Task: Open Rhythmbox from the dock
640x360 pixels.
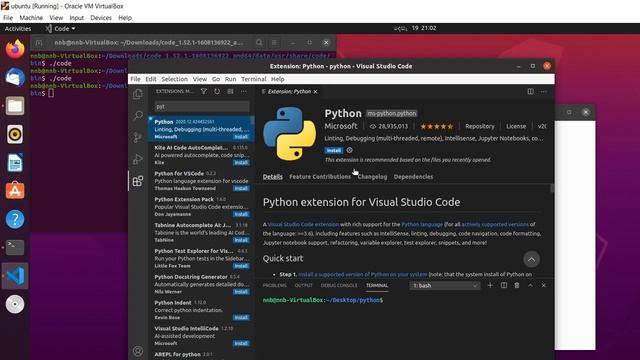Action: point(15,134)
